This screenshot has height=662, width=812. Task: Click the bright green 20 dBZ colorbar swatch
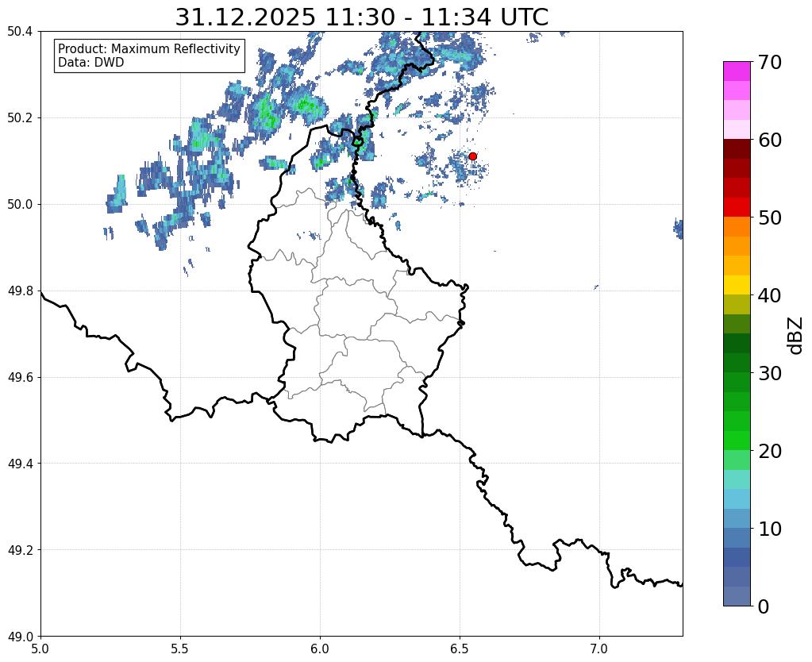(737, 441)
